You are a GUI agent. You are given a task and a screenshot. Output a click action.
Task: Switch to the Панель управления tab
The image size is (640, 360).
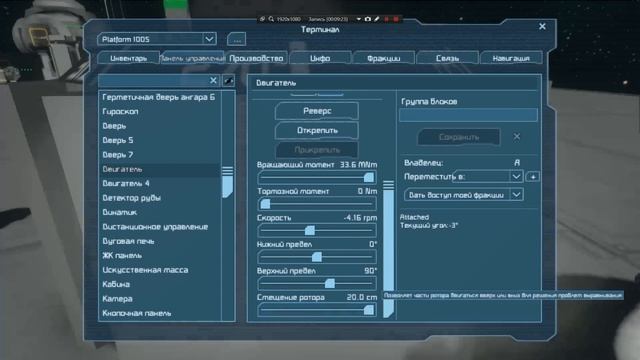[192, 58]
